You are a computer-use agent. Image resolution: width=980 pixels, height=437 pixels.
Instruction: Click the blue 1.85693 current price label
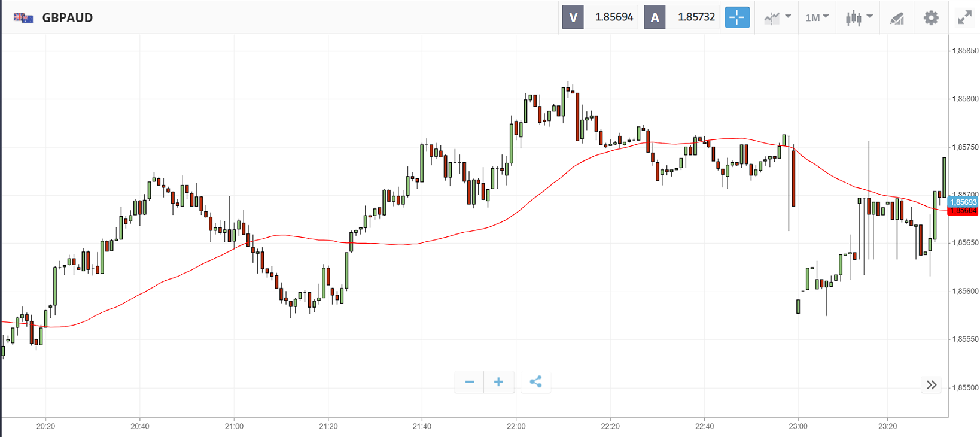[963, 202]
